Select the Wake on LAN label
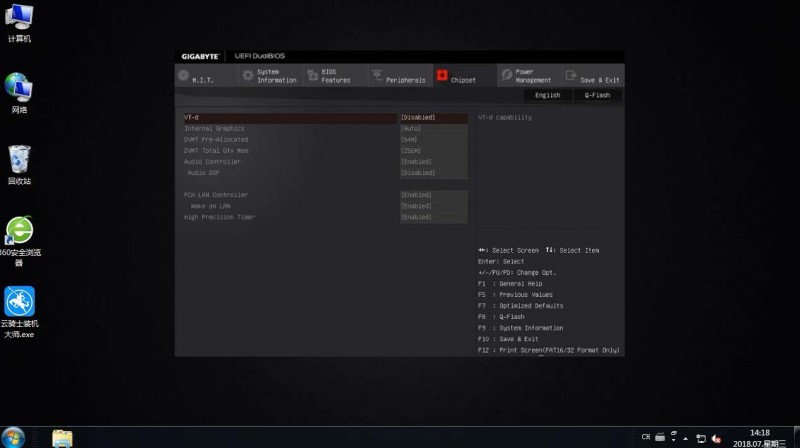Image resolution: width=800 pixels, height=448 pixels. pyautogui.click(x=210, y=206)
